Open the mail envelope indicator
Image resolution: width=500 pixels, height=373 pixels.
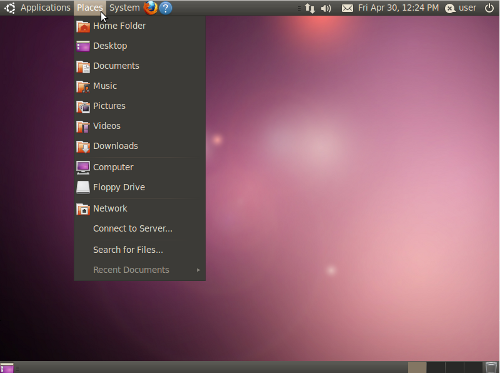click(347, 8)
